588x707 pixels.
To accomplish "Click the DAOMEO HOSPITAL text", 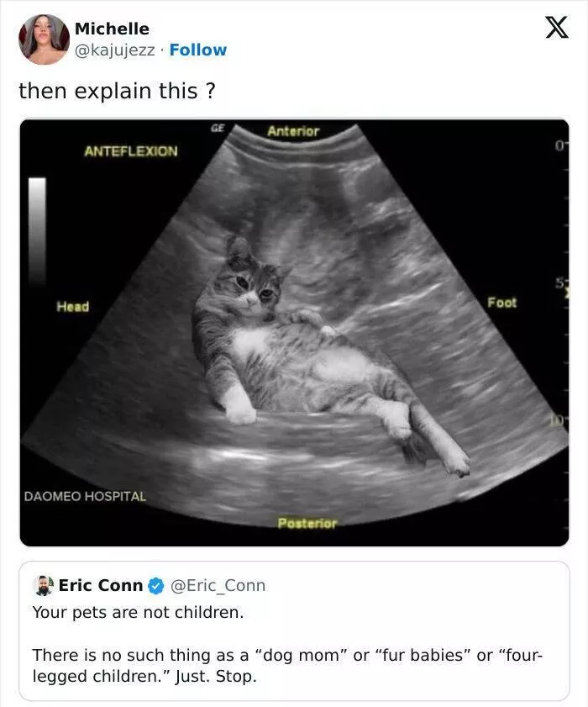I will (84, 496).
